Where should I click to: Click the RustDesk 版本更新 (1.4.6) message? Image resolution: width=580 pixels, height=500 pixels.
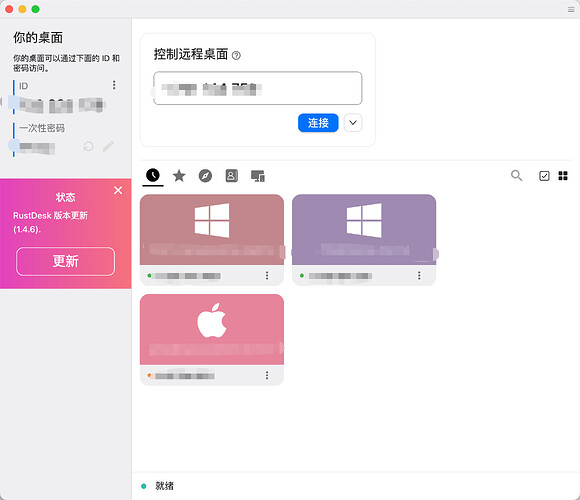click(50, 222)
